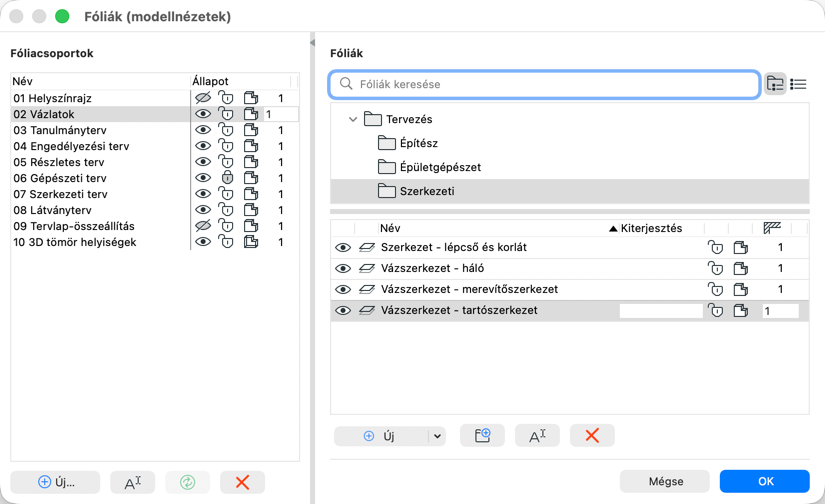Click lock icon in 06 Gépészeti terv row
The image size is (825, 504).
point(227,178)
